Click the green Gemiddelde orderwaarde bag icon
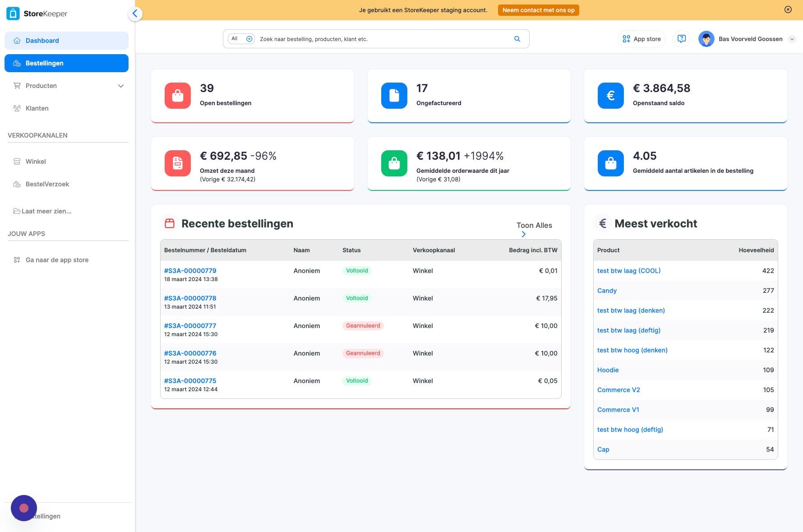The height and width of the screenshot is (532, 803). click(x=394, y=163)
